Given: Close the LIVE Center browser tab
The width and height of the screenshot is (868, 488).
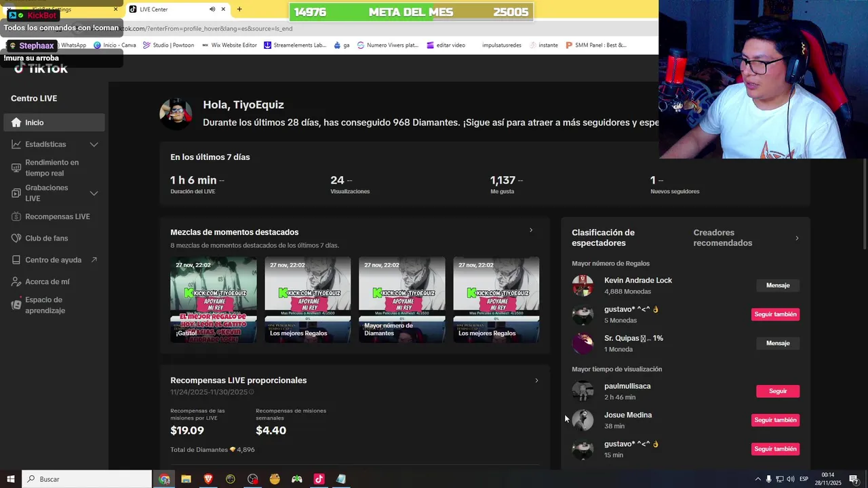Looking at the screenshot, I should coord(222,9).
